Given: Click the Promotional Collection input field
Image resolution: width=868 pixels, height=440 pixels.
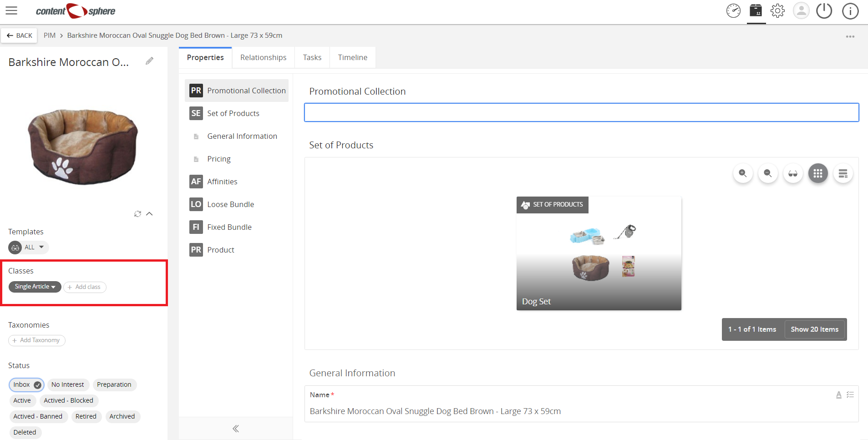Looking at the screenshot, I should [581, 112].
